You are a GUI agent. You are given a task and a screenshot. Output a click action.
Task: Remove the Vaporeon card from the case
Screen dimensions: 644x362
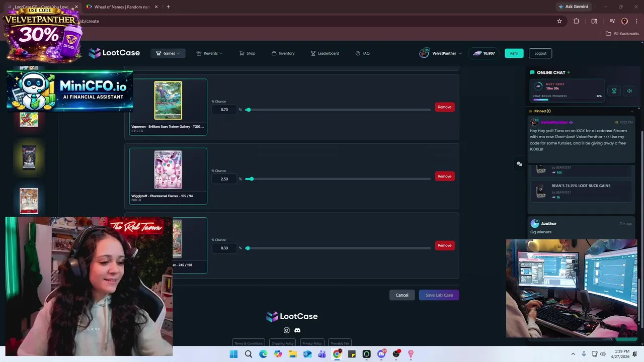[x=445, y=107]
